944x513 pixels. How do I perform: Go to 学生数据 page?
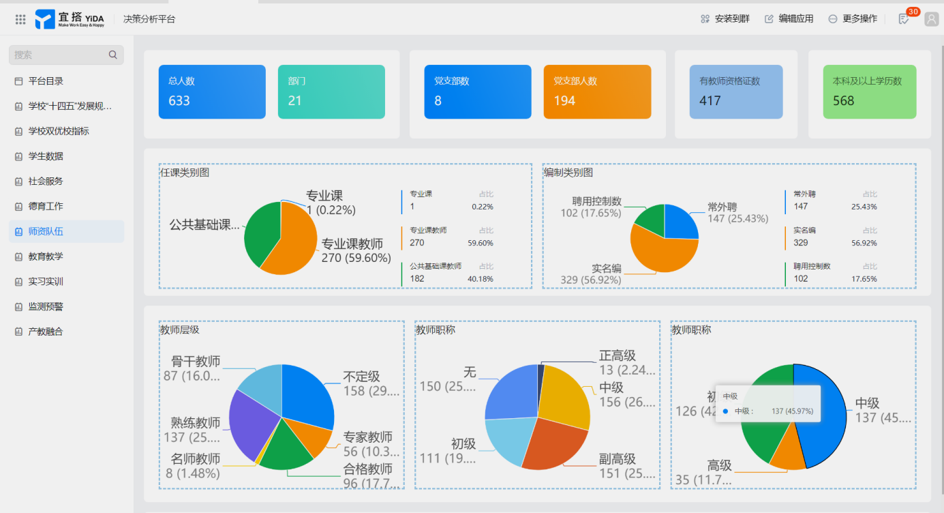tap(66, 157)
